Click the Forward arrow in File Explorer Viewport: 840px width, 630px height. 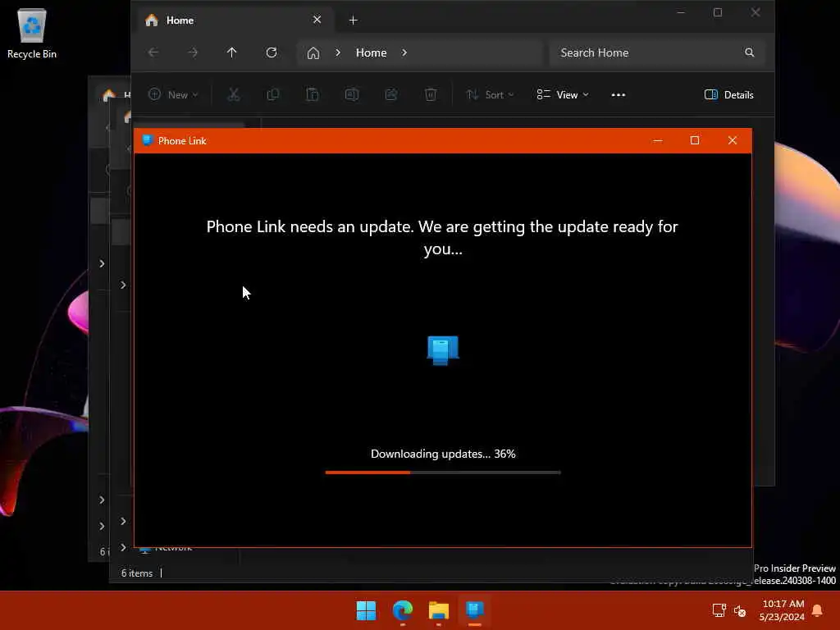click(x=193, y=52)
